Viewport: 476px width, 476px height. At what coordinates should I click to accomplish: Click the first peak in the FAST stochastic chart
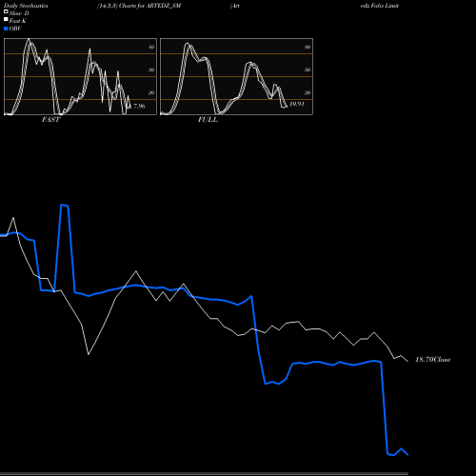pyautogui.click(x=30, y=40)
